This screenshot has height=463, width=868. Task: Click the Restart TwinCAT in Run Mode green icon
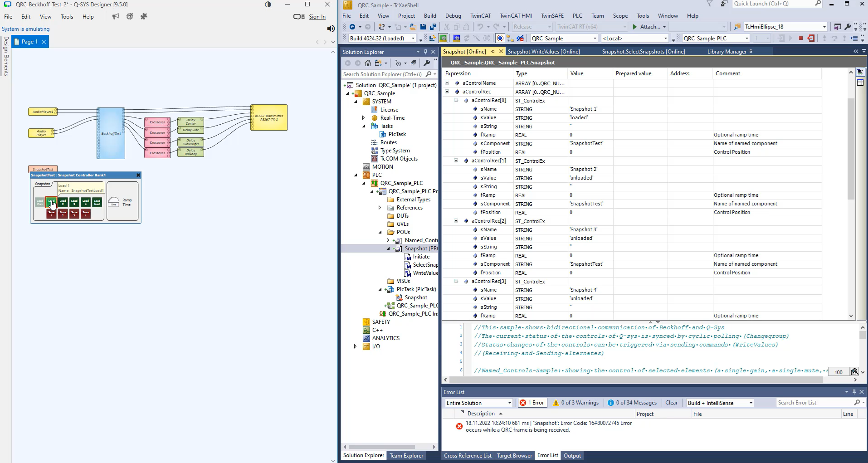pyautogui.click(x=443, y=39)
